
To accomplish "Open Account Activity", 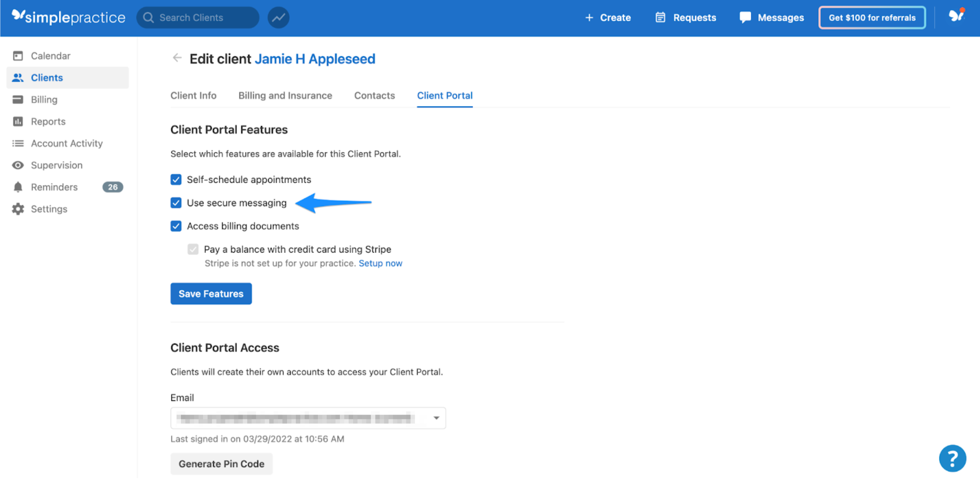I will pos(66,143).
